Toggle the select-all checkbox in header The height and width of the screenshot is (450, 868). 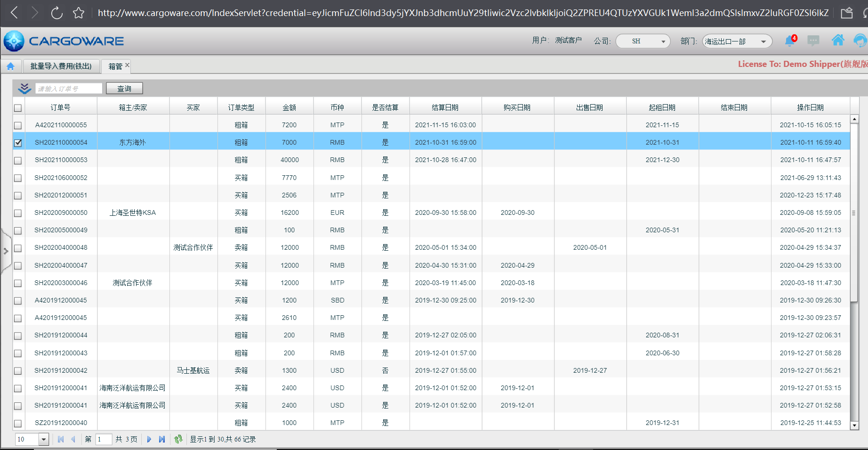[18, 108]
